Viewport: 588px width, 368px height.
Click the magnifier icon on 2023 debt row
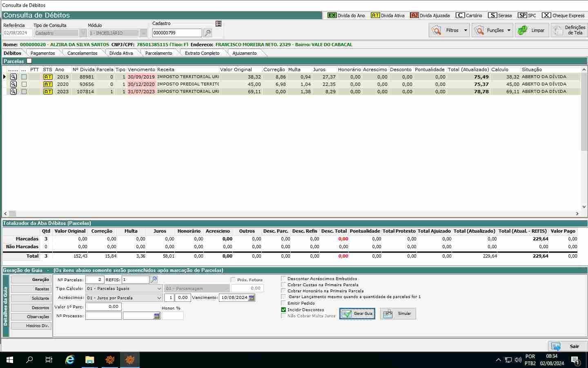[13, 92]
